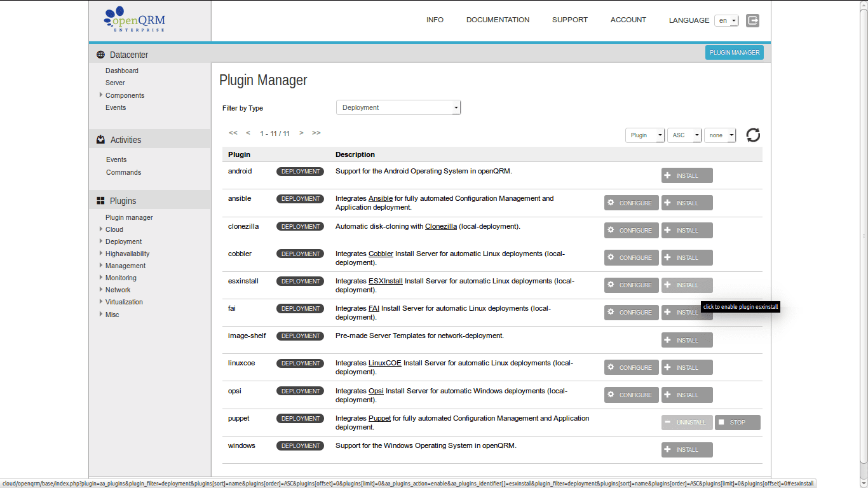This screenshot has width=868, height=488.
Task: Go to next page with > control
Action: (301, 133)
